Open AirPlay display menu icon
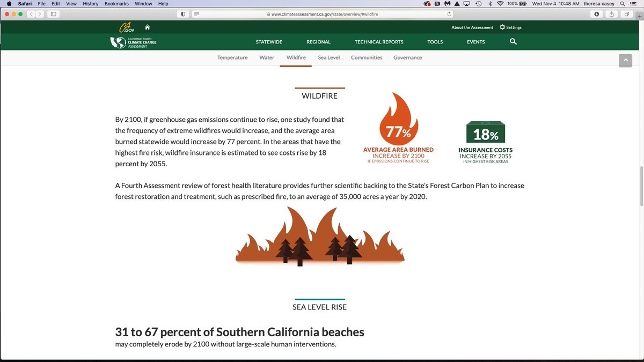The width and height of the screenshot is (644, 362). pos(467,4)
